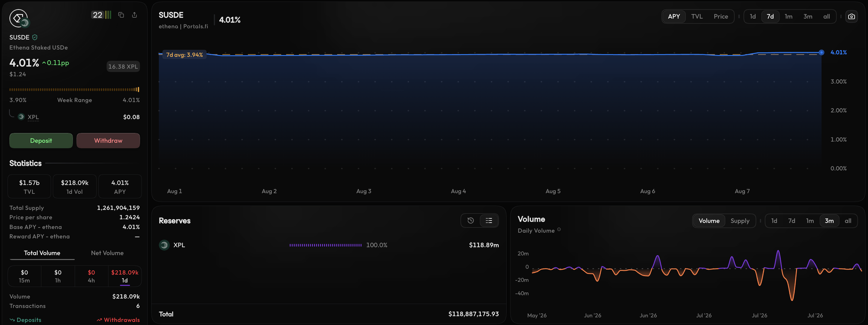Image resolution: width=868 pixels, height=325 pixels.
Task: Set main chart range to 1d
Action: tap(753, 16)
